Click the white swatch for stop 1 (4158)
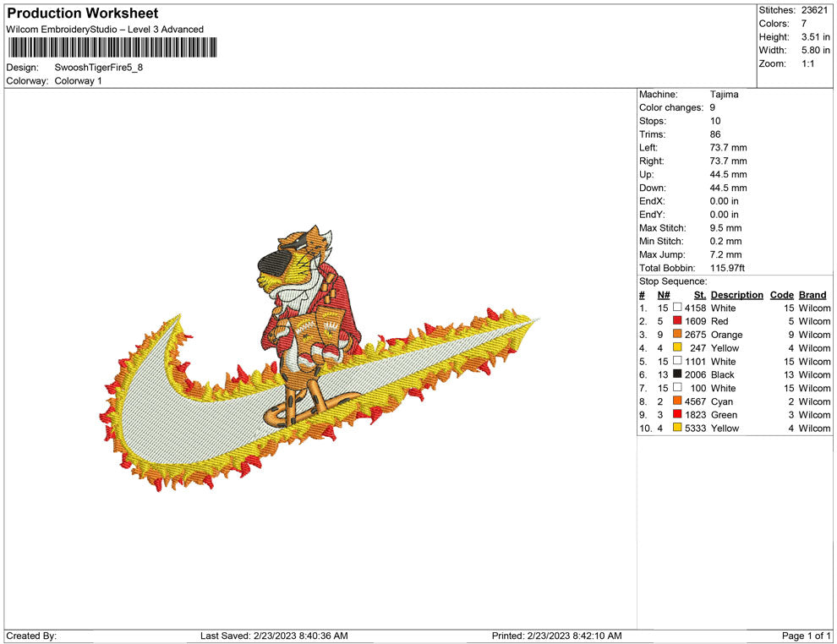This screenshot has width=837, height=644. 677,308
